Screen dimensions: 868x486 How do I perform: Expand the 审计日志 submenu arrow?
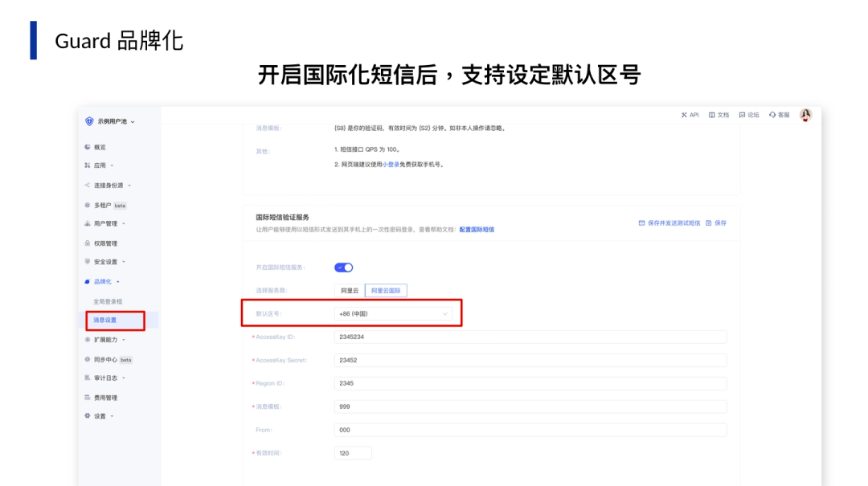click(x=124, y=378)
